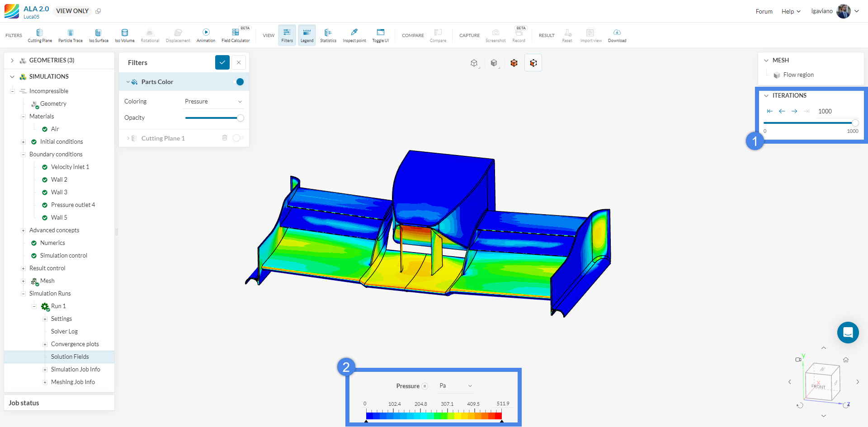Collapse the ITERATIONS section
The height and width of the screenshot is (427, 868).
pyautogui.click(x=766, y=95)
